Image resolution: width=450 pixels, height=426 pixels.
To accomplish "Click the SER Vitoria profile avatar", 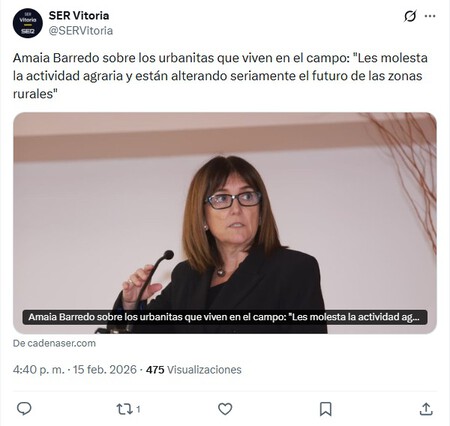I will 28,23.
